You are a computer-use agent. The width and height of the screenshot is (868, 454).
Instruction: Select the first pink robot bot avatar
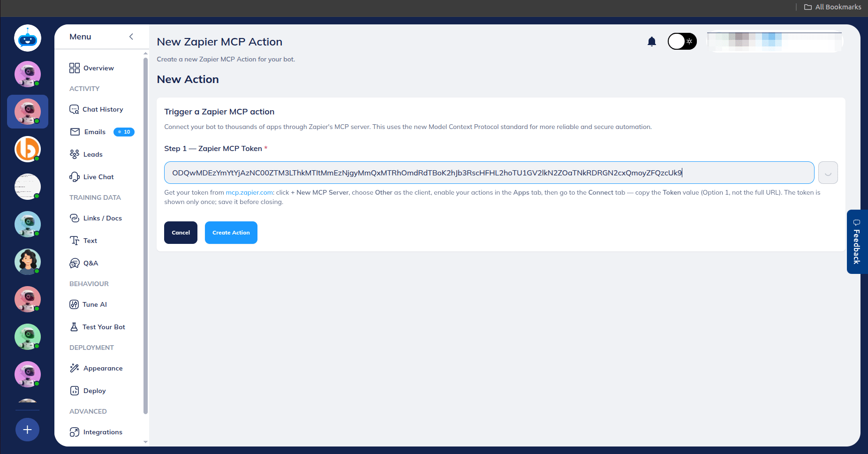(x=28, y=74)
